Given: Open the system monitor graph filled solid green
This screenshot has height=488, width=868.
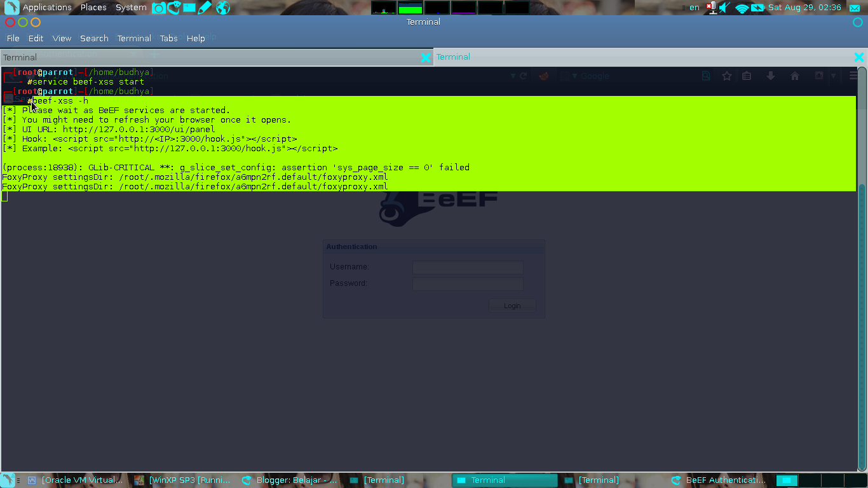Looking at the screenshot, I should click(410, 8).
